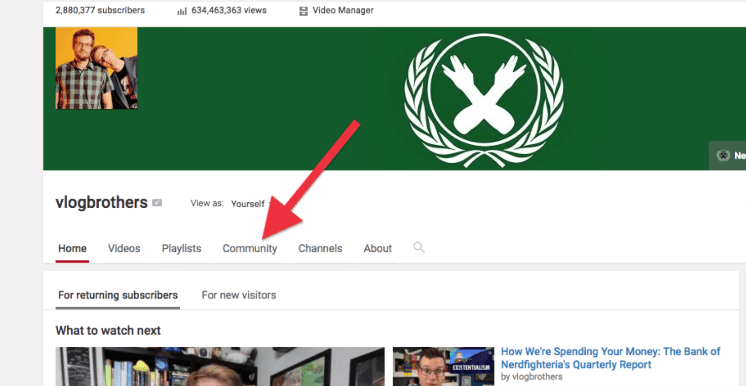This screenshot has width=746, height=386.
Task: Switch to For new visitors tab
Action: click(239, 295)
